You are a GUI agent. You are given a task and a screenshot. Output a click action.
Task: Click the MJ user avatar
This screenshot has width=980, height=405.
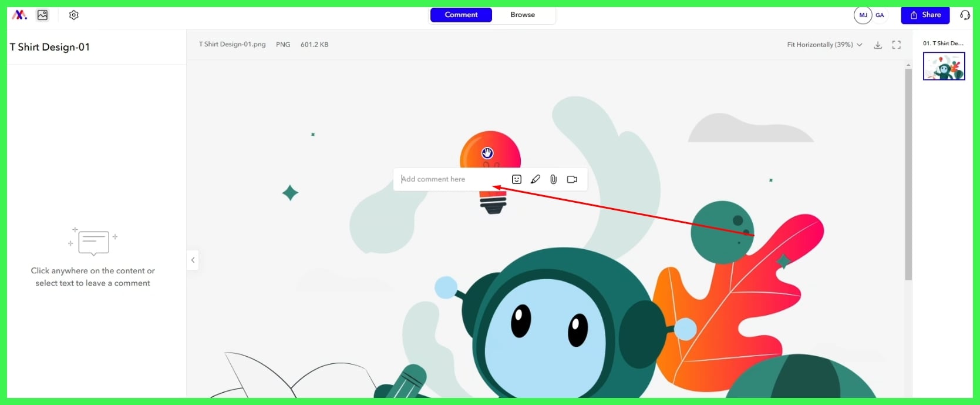863,15
